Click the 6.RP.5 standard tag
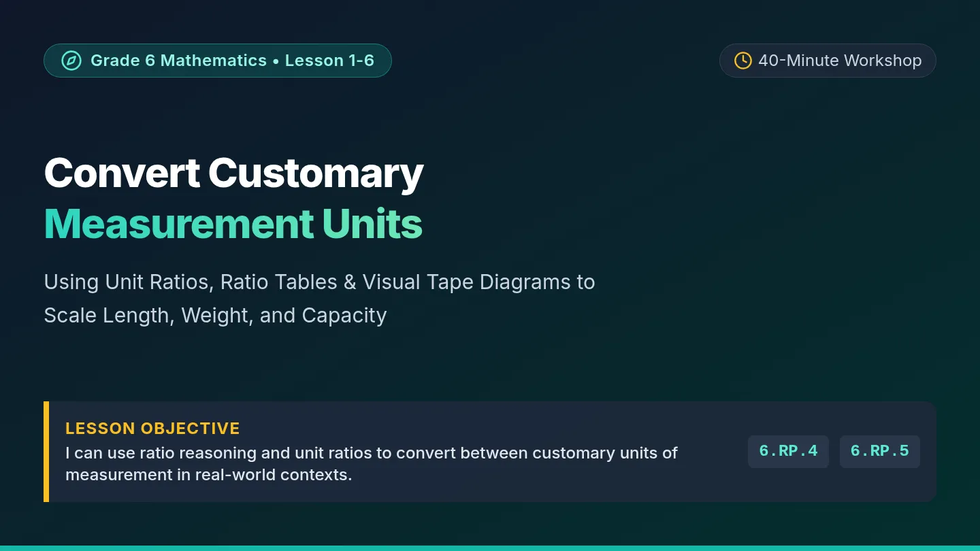 [880, 452]
